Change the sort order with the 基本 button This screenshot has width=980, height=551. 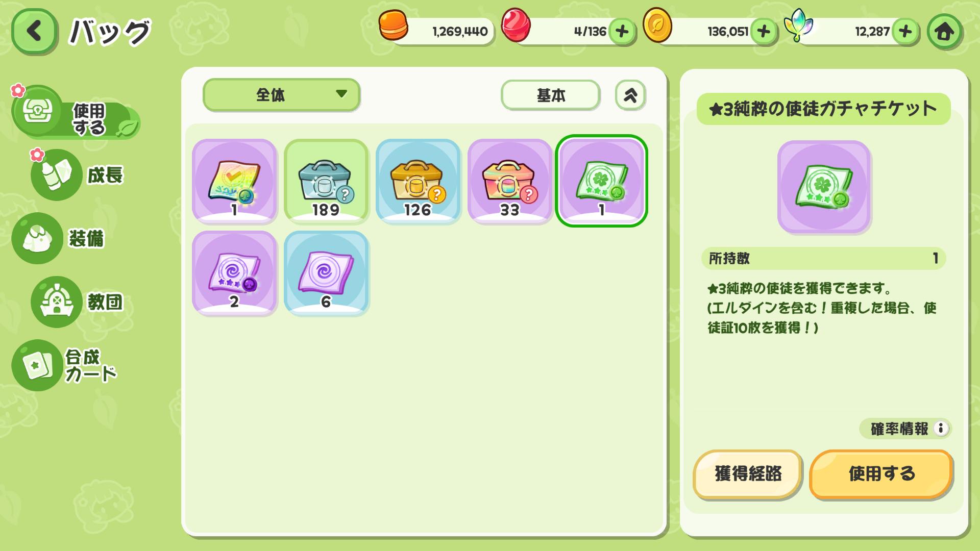click(x=550, y=95)
